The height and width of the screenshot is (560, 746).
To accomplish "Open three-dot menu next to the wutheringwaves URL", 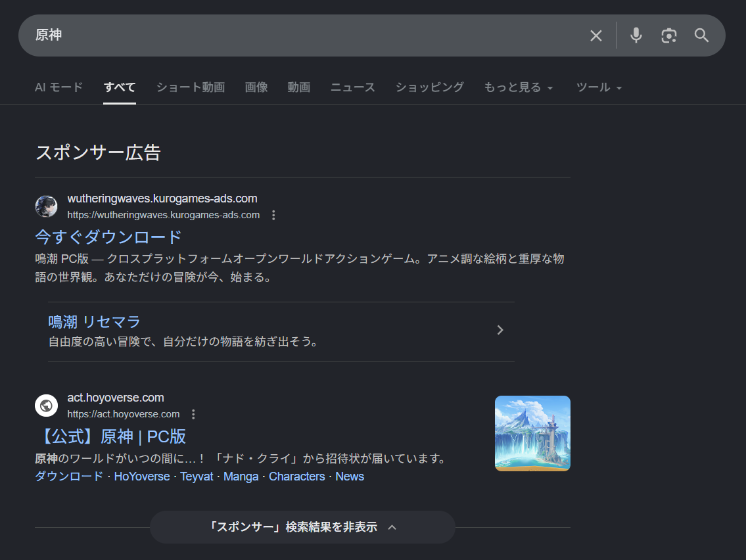I will [273, 215].
